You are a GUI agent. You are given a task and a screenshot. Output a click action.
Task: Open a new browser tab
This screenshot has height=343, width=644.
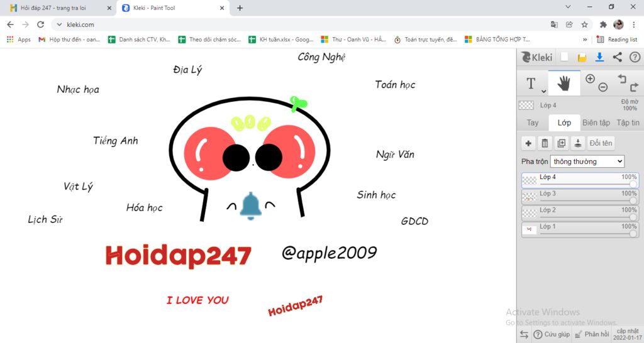point(240,8)
